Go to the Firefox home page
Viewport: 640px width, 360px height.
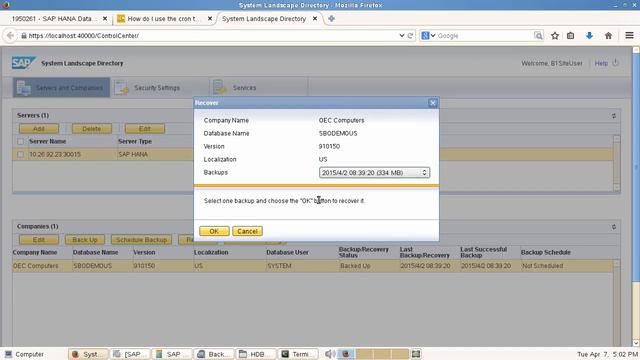click(x=608, y=36)
